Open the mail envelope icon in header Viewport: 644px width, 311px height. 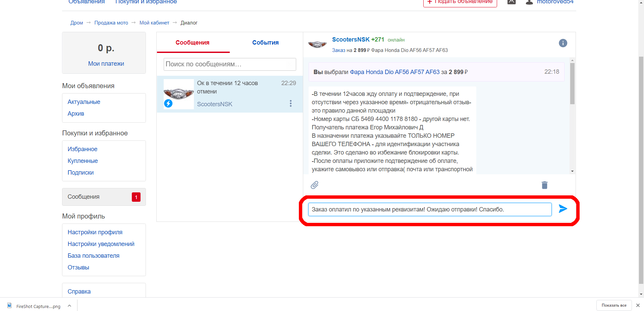[512, 2]
